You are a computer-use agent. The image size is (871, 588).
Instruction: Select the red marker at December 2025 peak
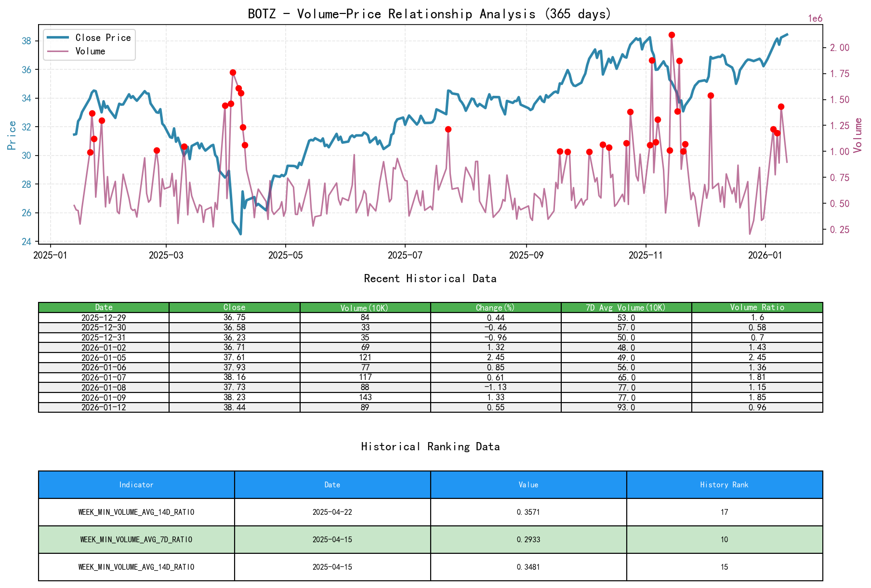point(710,95)
